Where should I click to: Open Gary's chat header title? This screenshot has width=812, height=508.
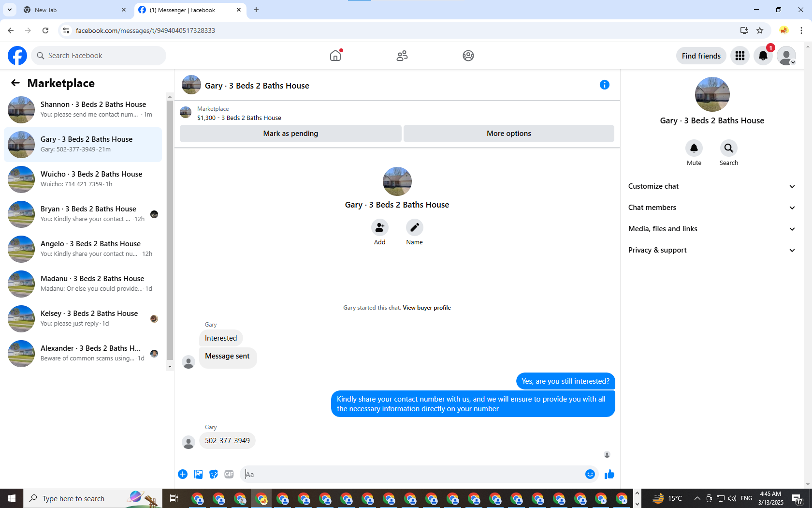pos(257,86)
